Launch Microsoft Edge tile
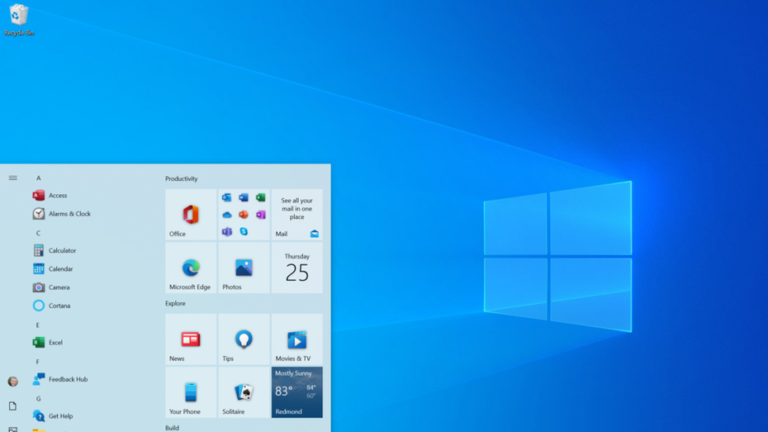Image resolution: width=768 pixels, height=432 pixels. (191, 268)
